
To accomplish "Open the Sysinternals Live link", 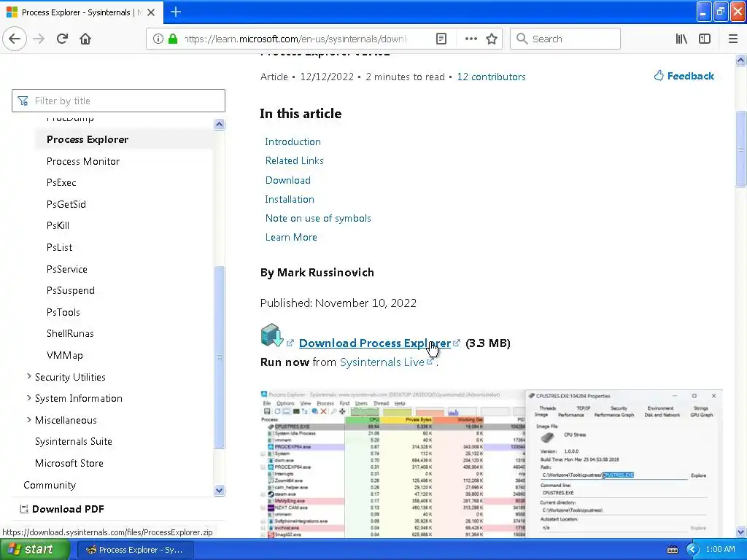I will pyautogui.click(x=382, y=362).
